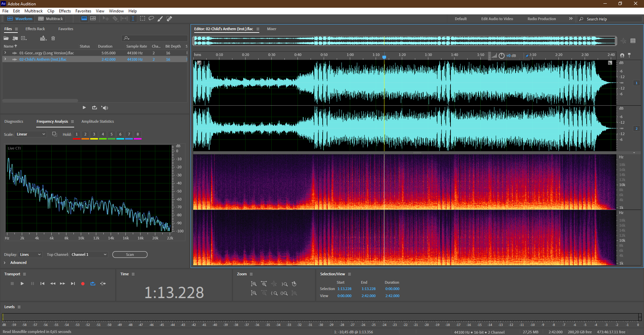
Task: Show Spectral Pitch Display
Action: [x=93, y=19]
